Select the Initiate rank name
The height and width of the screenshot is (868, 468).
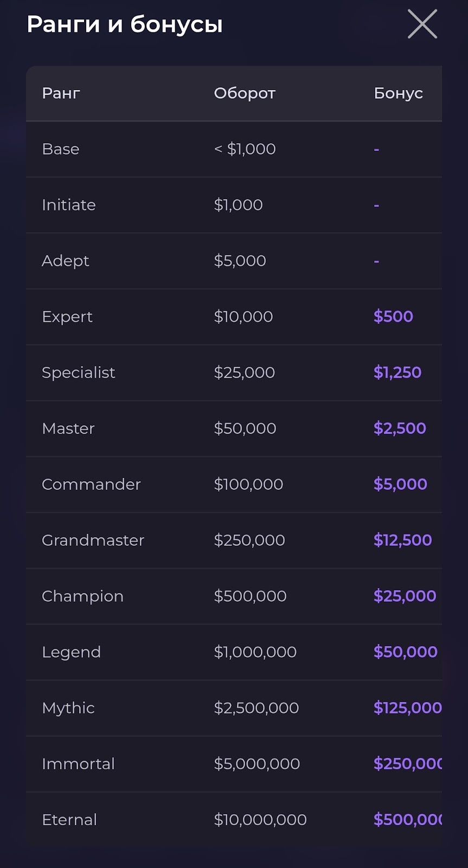tap(69, 205)
